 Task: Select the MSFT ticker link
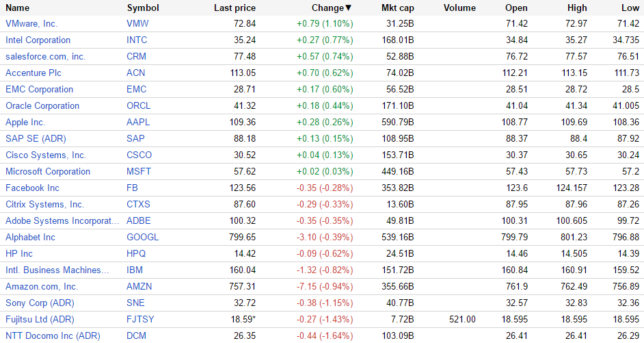point(138,171)
